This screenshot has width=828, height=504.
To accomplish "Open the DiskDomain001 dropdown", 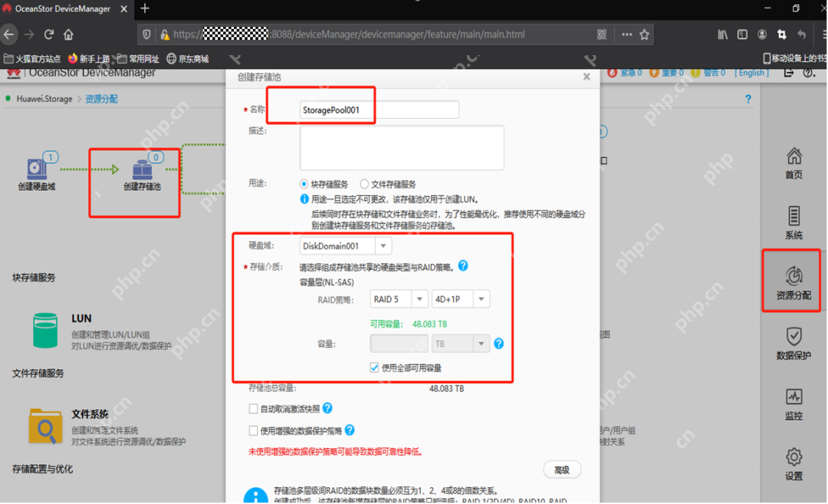I will (x=384, y=245).
